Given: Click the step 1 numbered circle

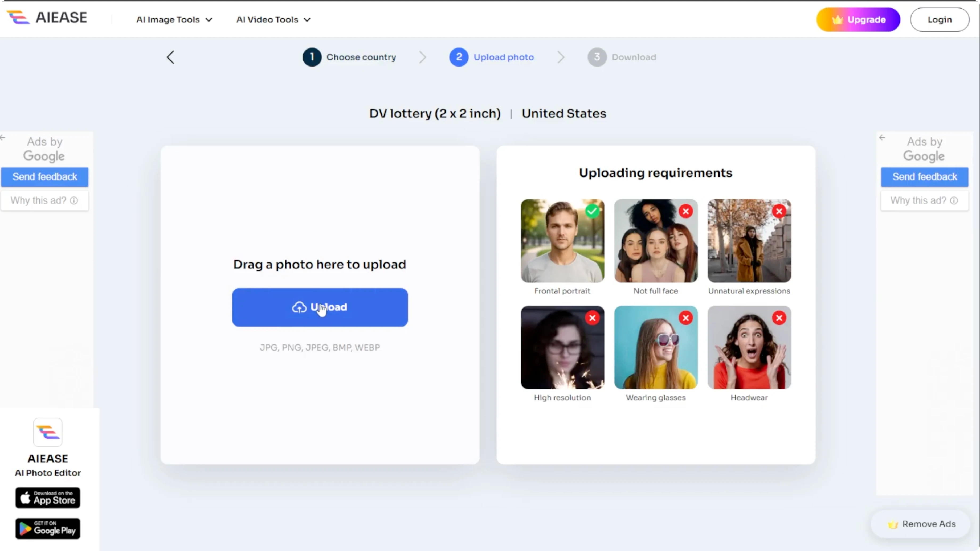Looking at the screenshot, I should 312,57.
